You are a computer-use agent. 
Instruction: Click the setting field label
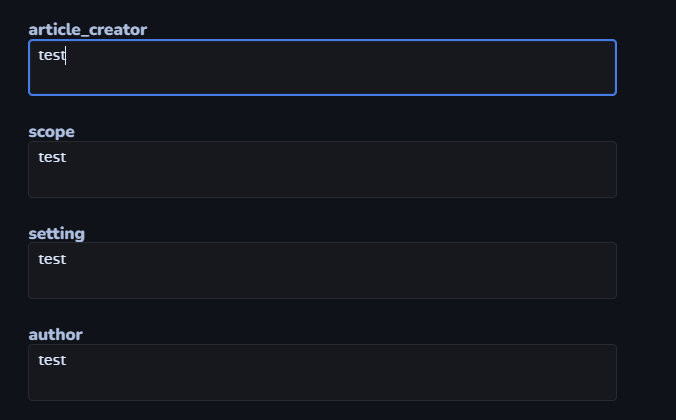[x=56, y=233]
